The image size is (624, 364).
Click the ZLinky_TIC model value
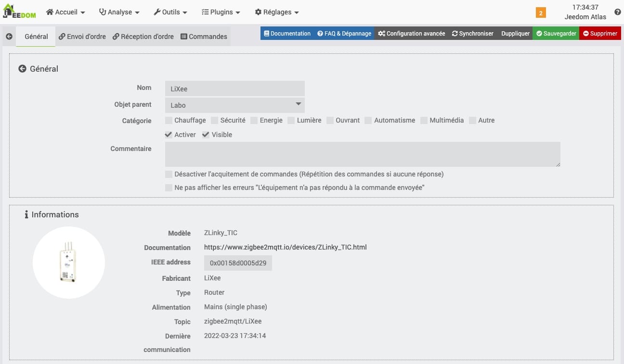click(x=221, y=233)
